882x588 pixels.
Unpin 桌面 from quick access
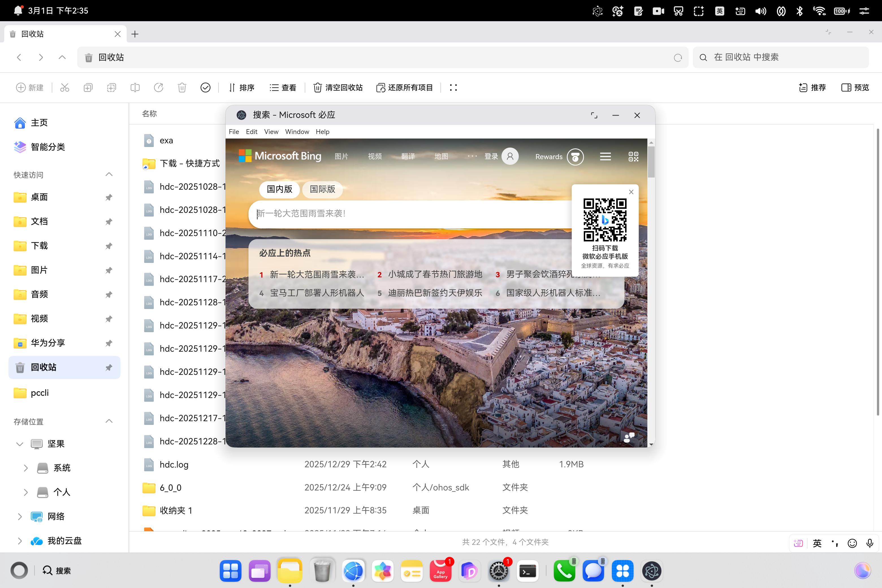109,197
